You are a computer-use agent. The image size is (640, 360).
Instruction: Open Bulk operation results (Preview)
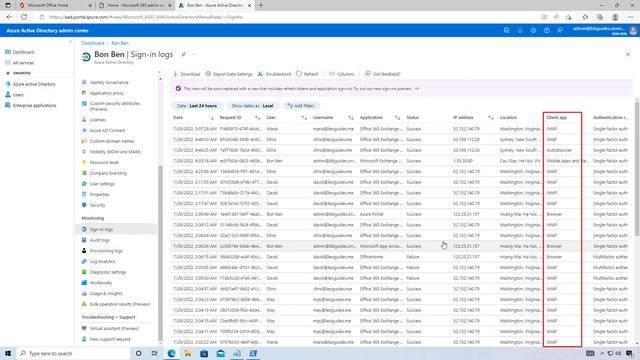click(120, 304)
